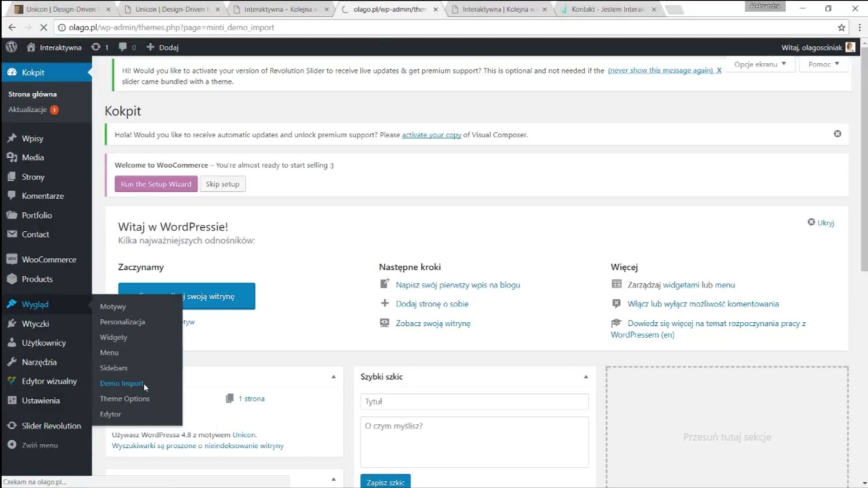Select Demo Import in the Wygląd submenu
Image resolution: width=868 pixels, height=488 pixels.
click(122, 384)
